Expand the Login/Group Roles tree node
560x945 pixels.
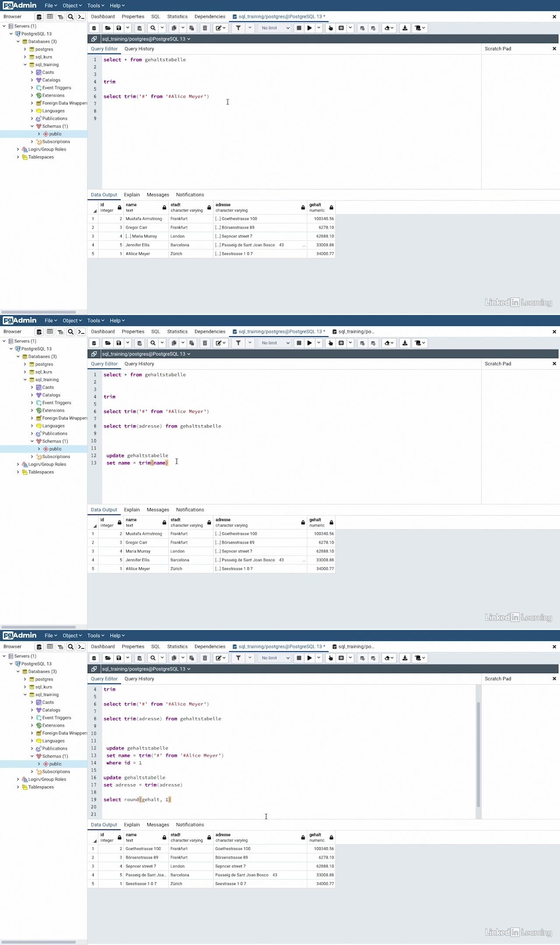[x=18, y=150]
